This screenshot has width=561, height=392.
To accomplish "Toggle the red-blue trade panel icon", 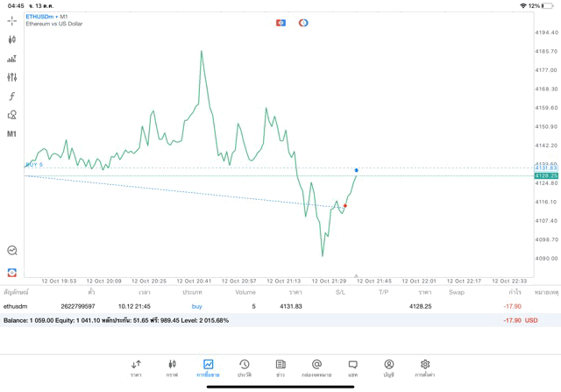I will pyautogui.click(x=280, y=23).
